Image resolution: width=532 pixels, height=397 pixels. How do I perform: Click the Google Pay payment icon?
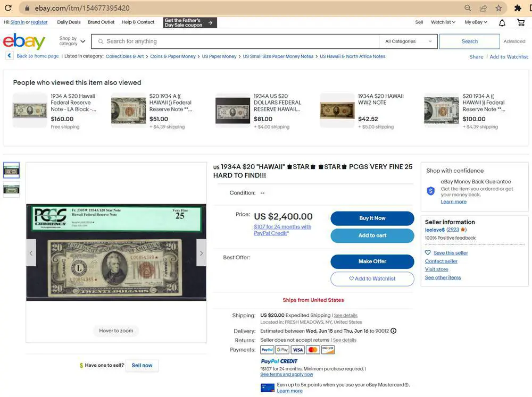(x=282, y=350)
